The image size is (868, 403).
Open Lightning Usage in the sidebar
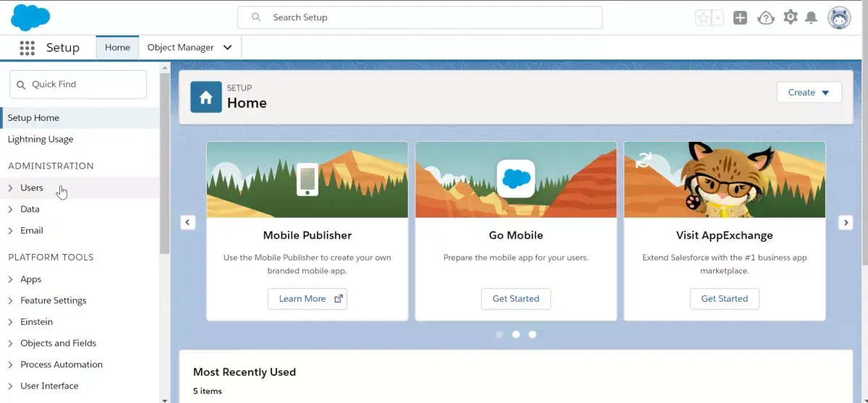pos(41,139)
